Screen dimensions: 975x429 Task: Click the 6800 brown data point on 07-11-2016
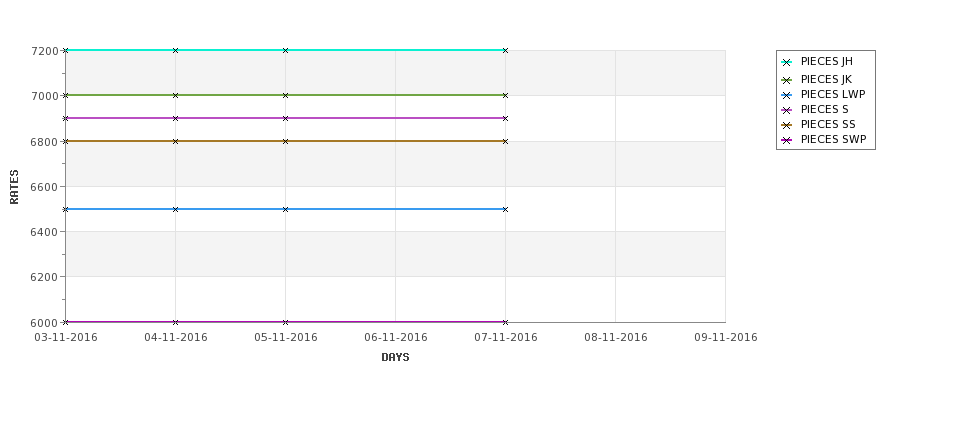pyautogui.click(x=506, y=141)
